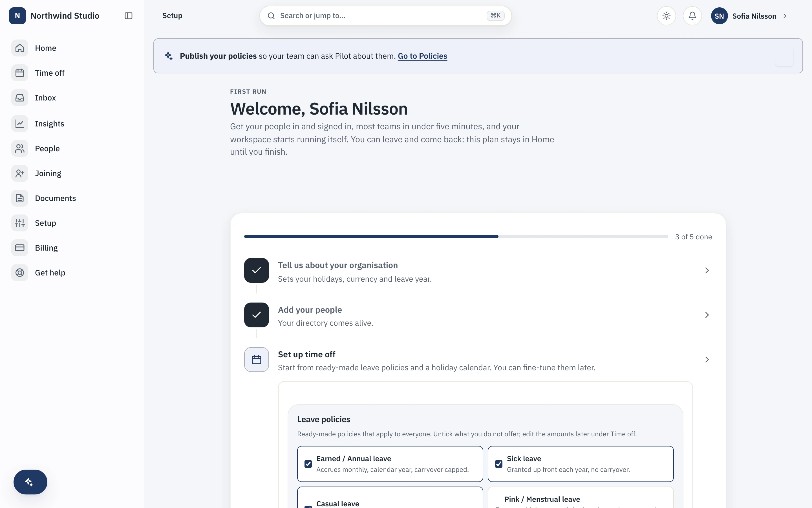Go to Documents in the sidebar
The height and width of the screenshot is (508, 812).
point(55,198)
